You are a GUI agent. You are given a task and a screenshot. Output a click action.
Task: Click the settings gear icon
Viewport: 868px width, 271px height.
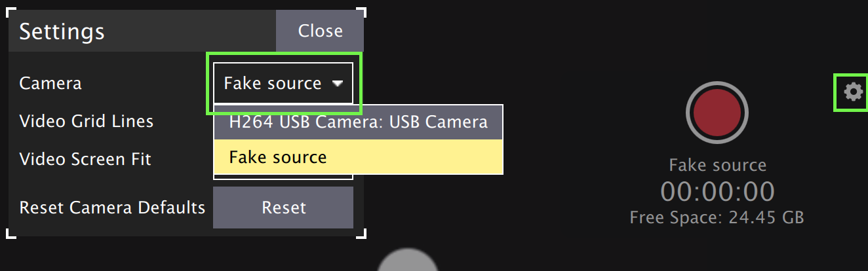[x=852, y=92]
